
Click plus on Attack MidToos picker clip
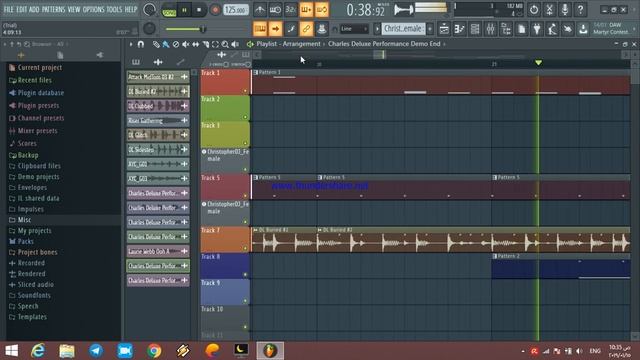(184, 77)
